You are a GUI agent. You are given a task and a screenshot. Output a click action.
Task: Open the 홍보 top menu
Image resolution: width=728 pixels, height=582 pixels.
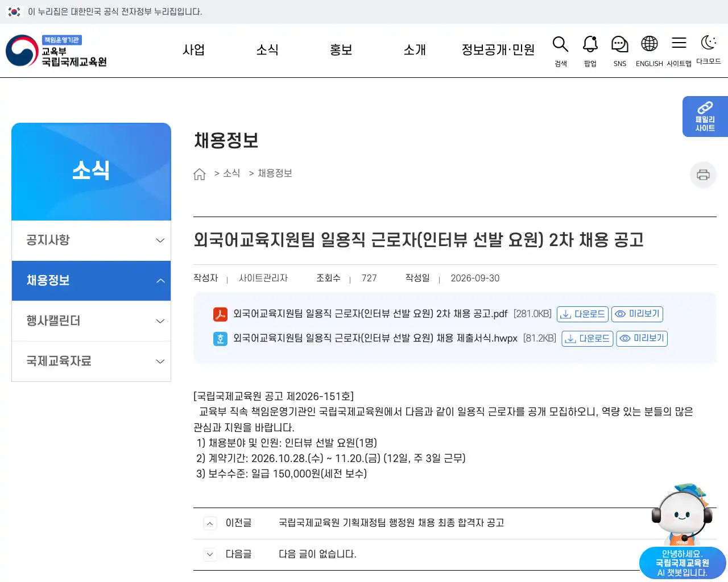(341, 50)
